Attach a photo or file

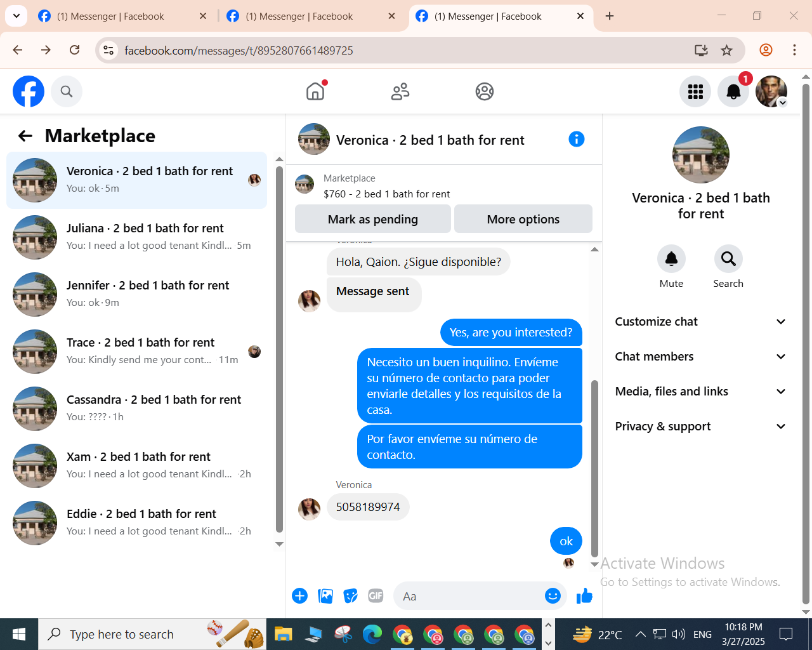[x=325, y=596]
